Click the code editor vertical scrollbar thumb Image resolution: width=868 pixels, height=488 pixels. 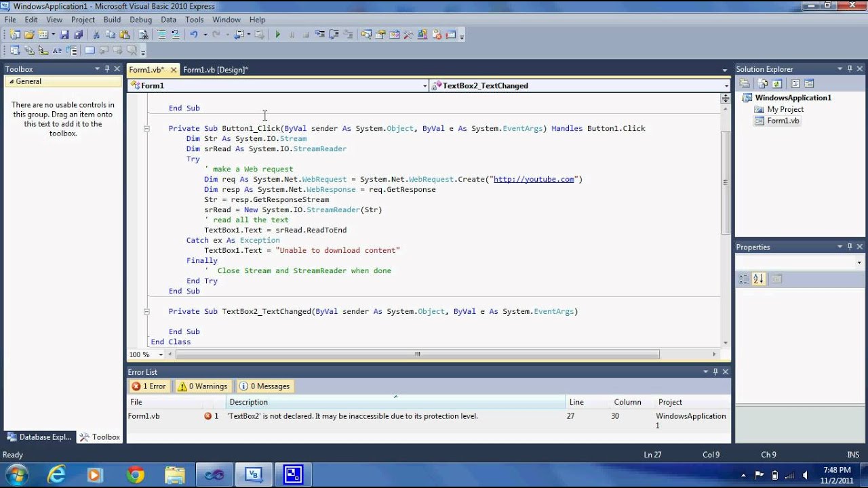pos(725,183)
